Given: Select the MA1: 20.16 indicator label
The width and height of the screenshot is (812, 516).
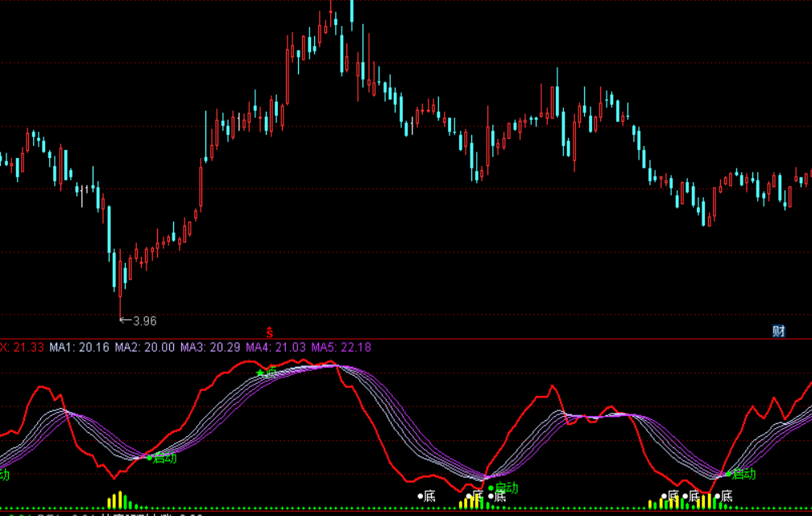Looking at the screenshot, I should tap(79, 347).
